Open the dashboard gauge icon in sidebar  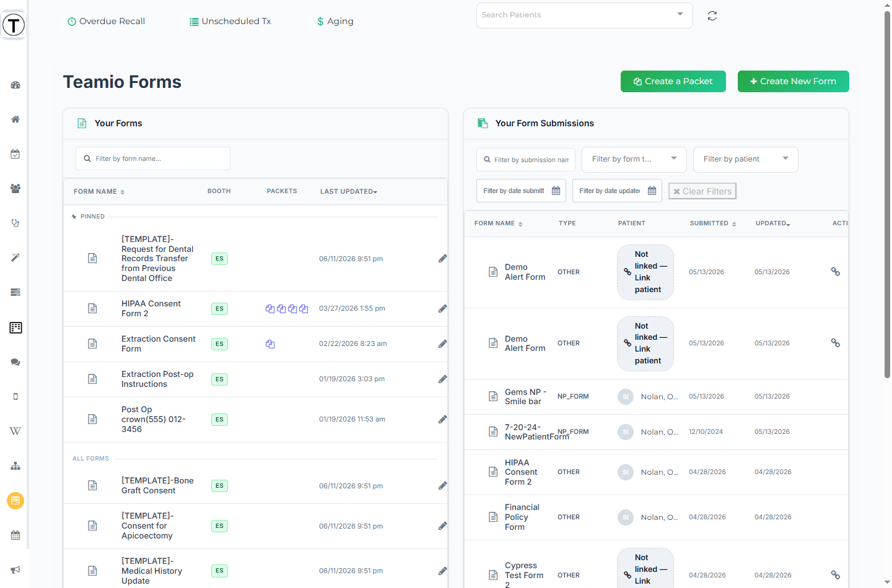point(15,85)
